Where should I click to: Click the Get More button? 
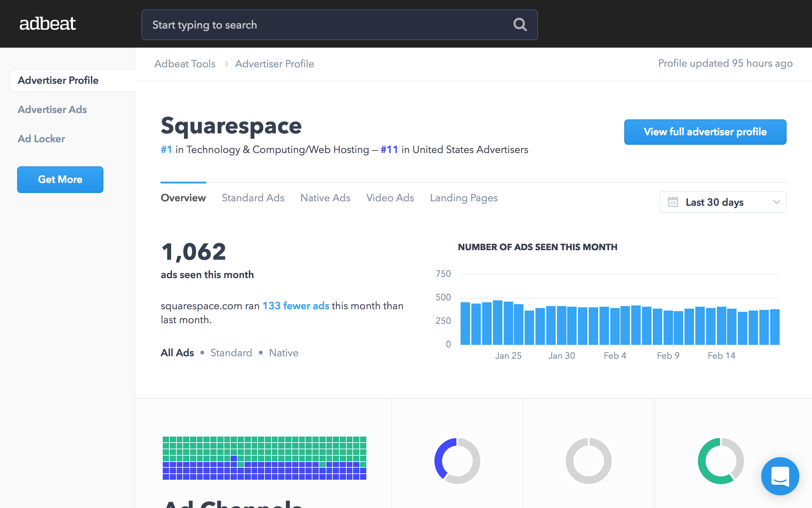tap(60, 179)
